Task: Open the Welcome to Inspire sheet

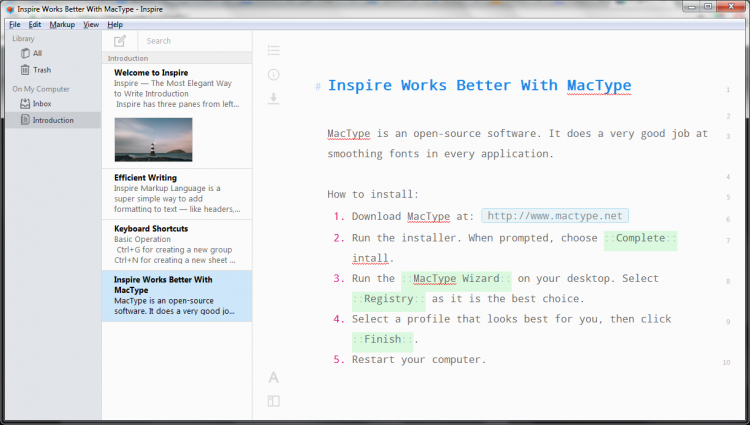Action: point(177,116)
